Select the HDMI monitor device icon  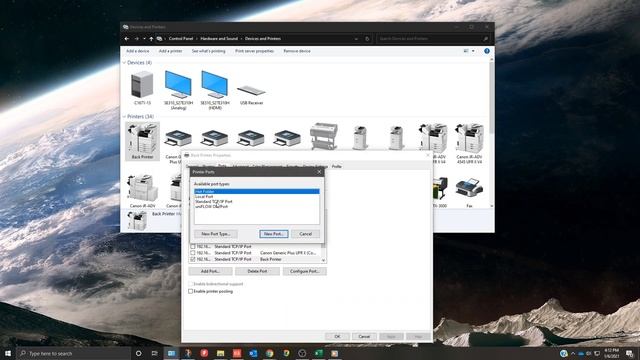point(215,84)
